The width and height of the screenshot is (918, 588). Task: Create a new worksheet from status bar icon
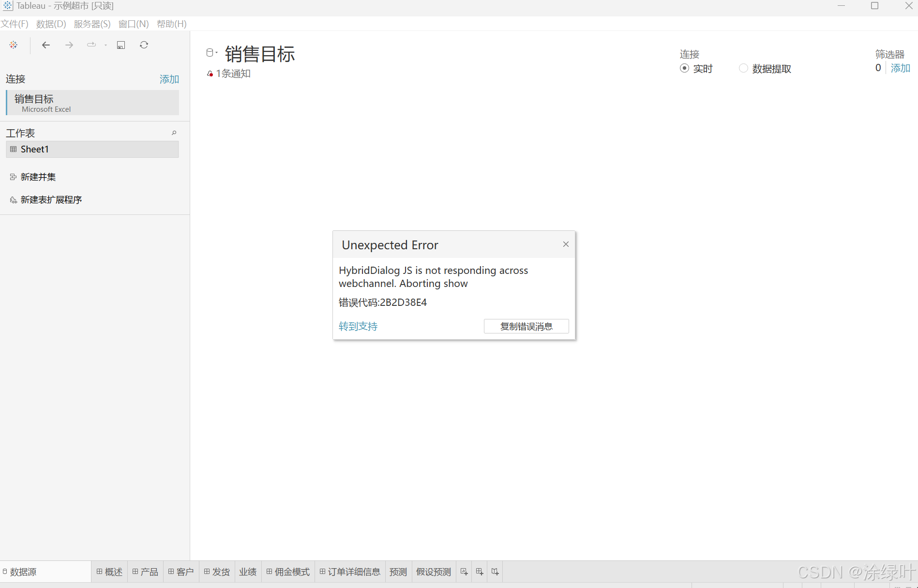click(464, 572)
